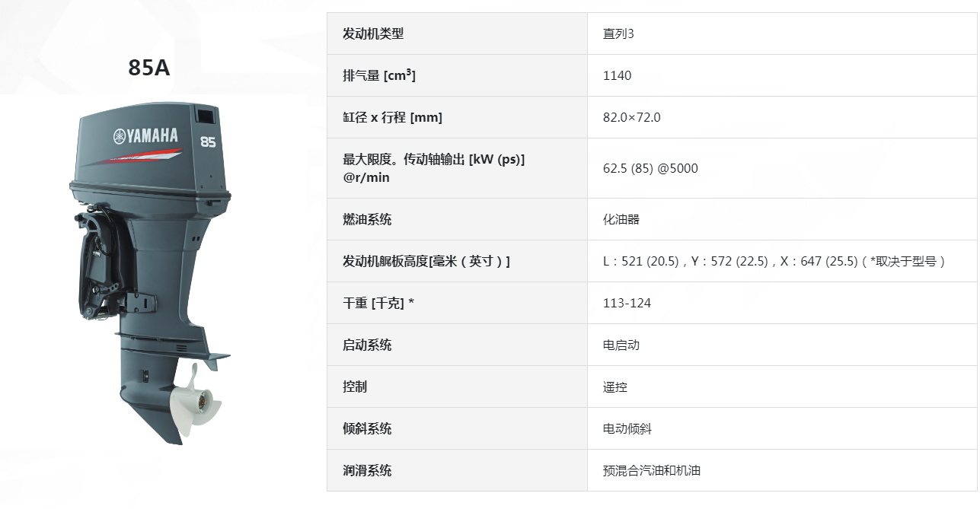980x509 pixels.
Task: Click the 发动机艉板高度 label
Action: click(x=426, y=261)
